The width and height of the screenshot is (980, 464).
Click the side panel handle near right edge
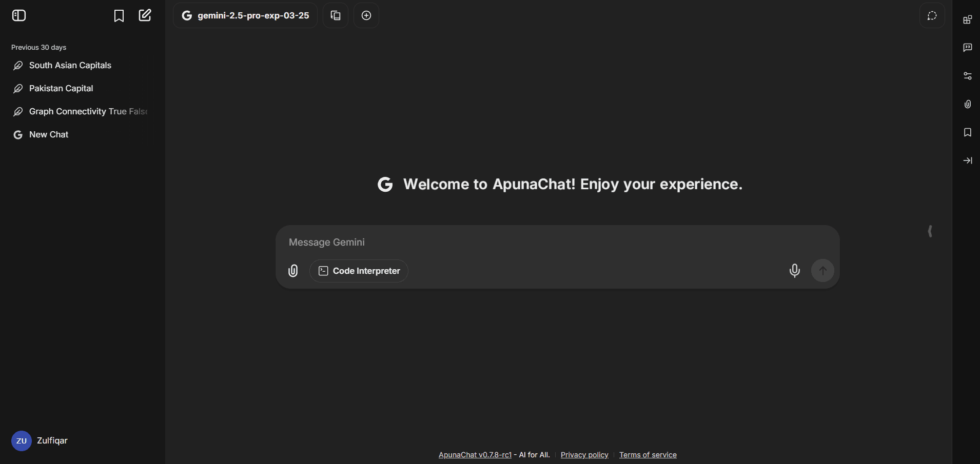point(930,231)
